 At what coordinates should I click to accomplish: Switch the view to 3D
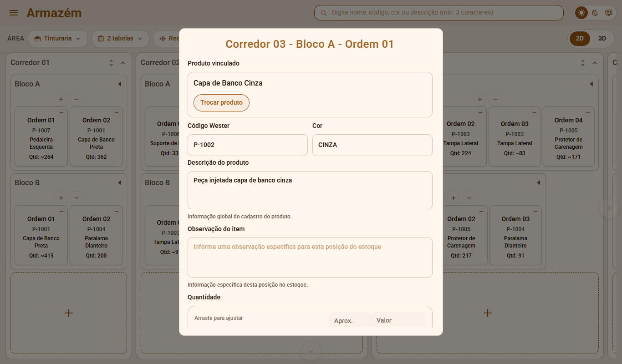point(602,39)
